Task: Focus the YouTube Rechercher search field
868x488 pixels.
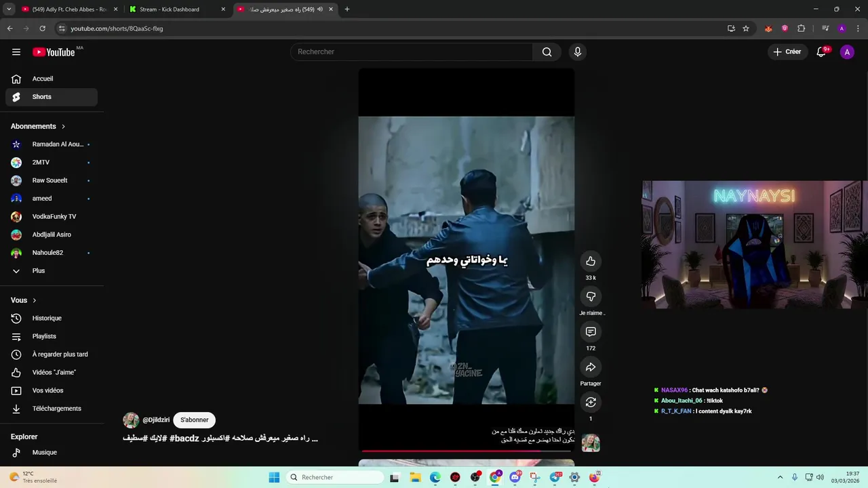Action: [x=412, y=52]
